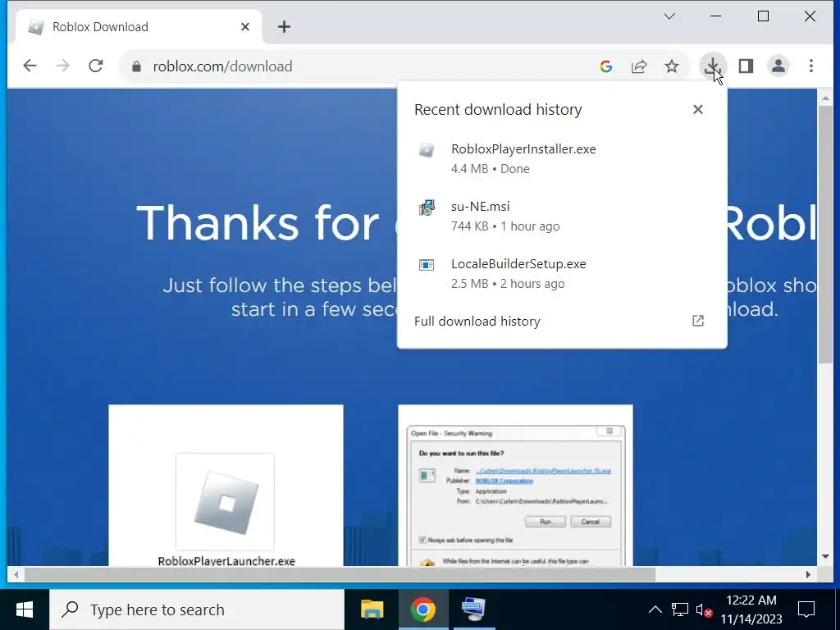View site info via the lock icon

(136, 66)
